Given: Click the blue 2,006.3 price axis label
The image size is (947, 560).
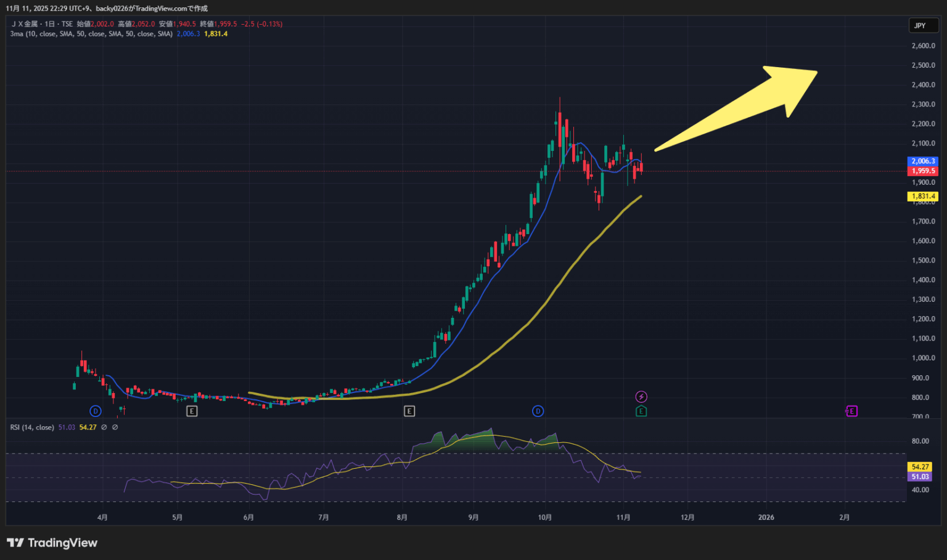Looking at the screenshot, I should [923, 161].
